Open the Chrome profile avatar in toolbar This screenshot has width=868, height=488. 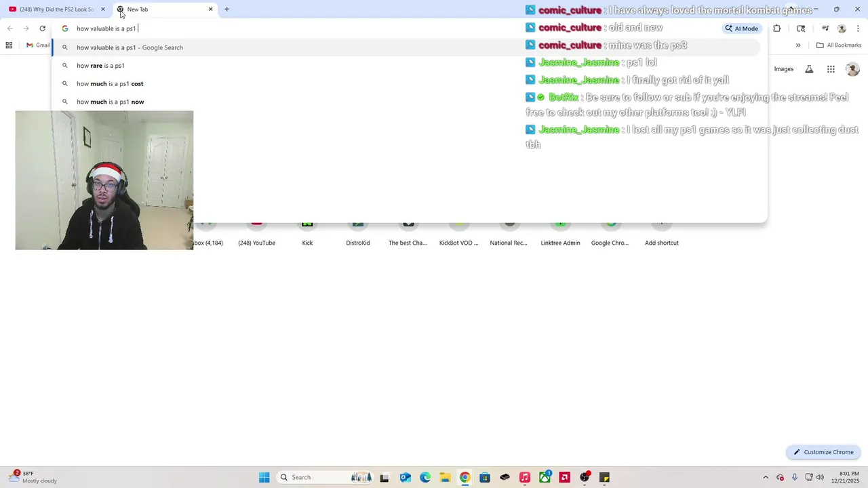point(842,28)
